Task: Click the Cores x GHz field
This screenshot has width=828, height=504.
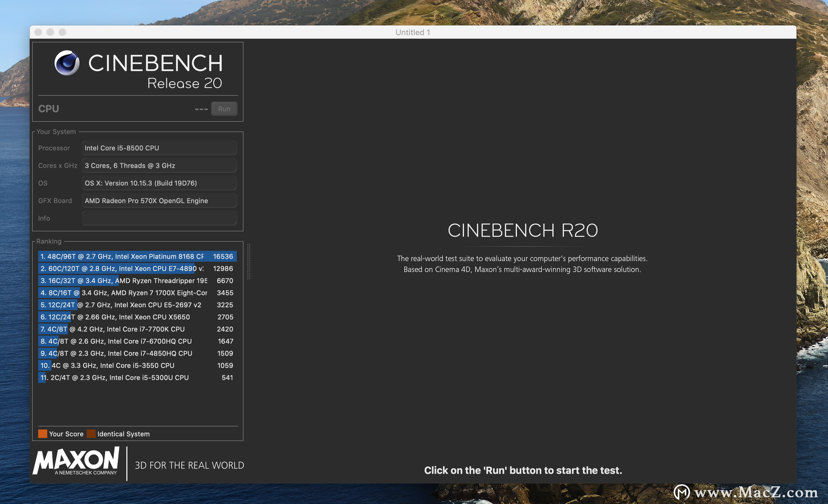Action: coord(159,166)
